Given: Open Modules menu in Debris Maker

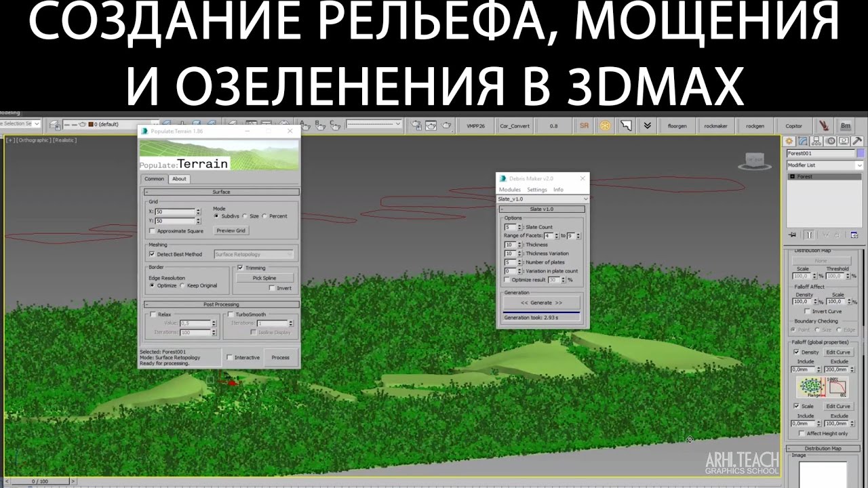Looking at the screenshot, I should coord(510,190).
